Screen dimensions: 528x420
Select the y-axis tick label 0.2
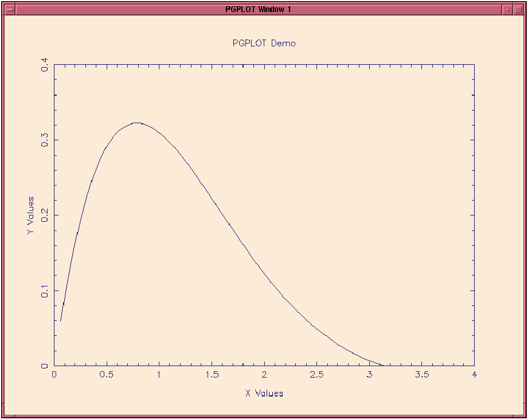pos(46,215)
